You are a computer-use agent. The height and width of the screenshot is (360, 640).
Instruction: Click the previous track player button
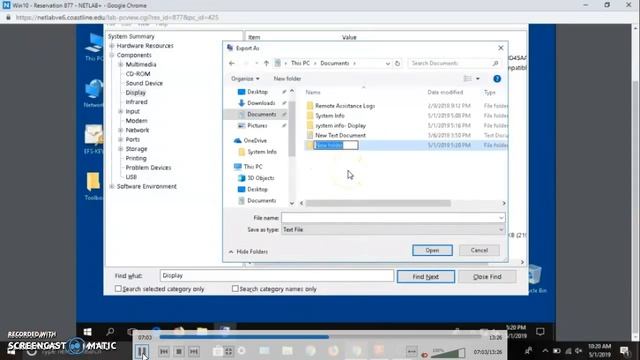[x=164, y=351]
